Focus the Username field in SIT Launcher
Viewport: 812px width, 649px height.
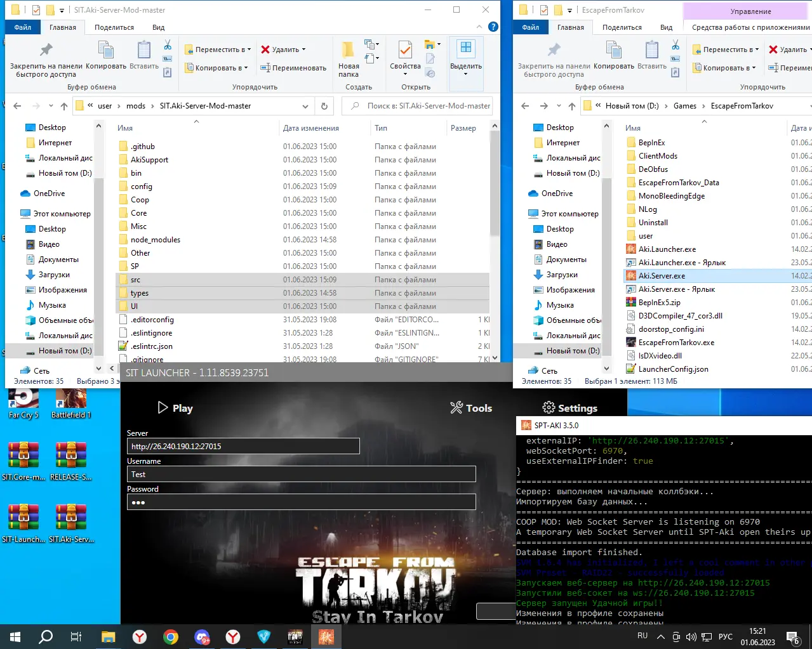point(302,474)
